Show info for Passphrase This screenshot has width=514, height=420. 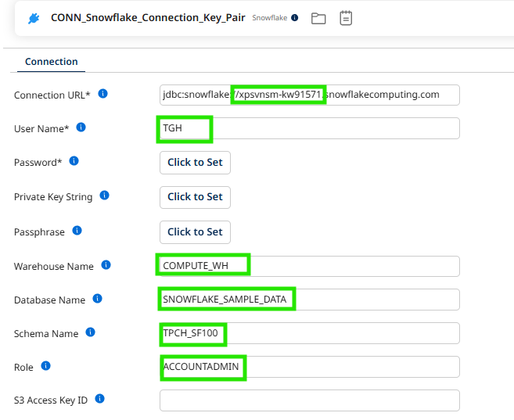tap(77, 231)
